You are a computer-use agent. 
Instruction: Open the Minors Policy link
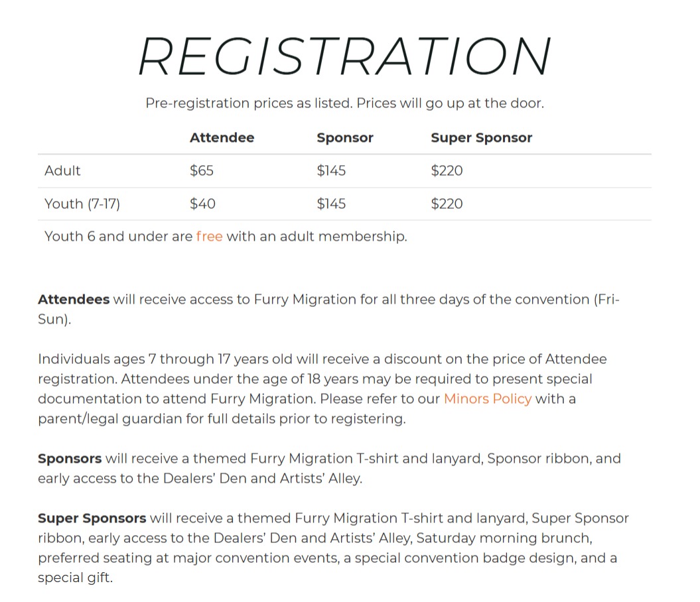[488, 398]
